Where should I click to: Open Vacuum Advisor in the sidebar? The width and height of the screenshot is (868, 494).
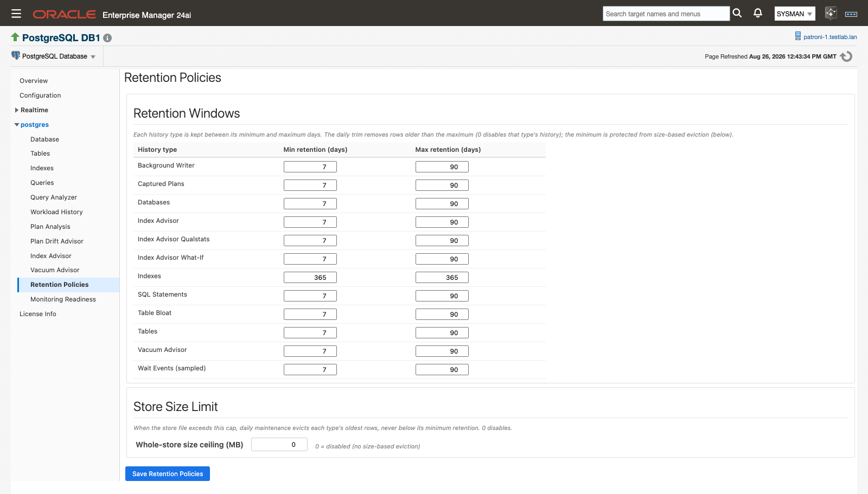(x=55, y=270)
